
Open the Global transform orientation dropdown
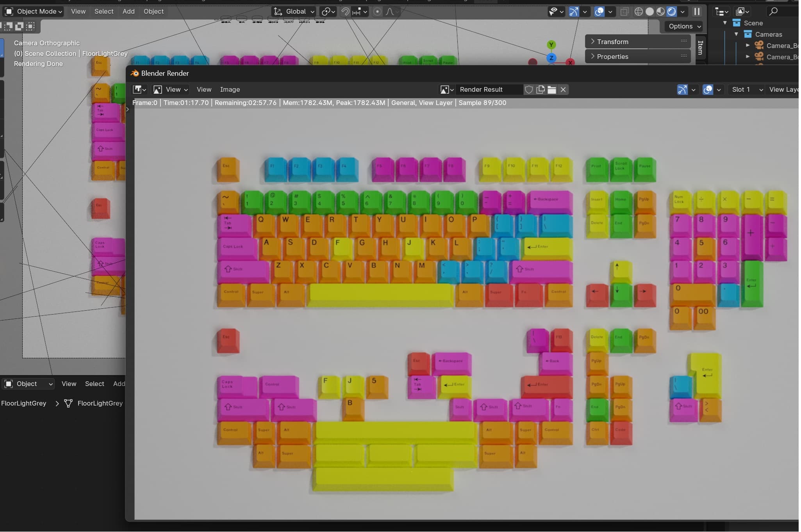coord(295,12)
